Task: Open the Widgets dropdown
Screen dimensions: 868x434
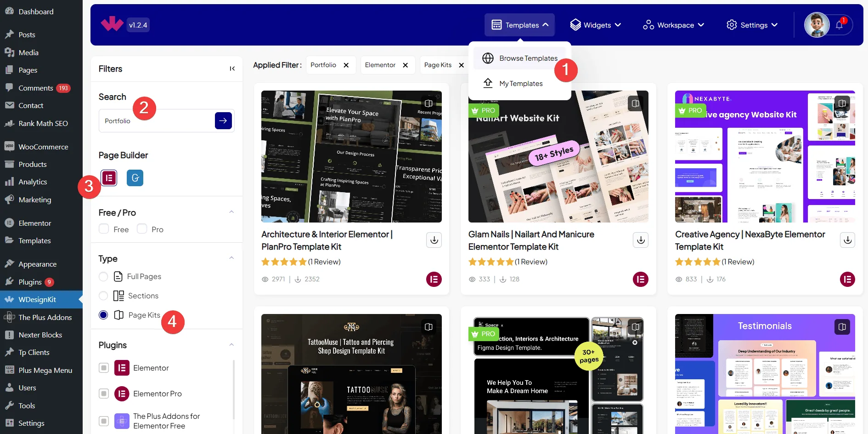Action: [x=595, y=25]
